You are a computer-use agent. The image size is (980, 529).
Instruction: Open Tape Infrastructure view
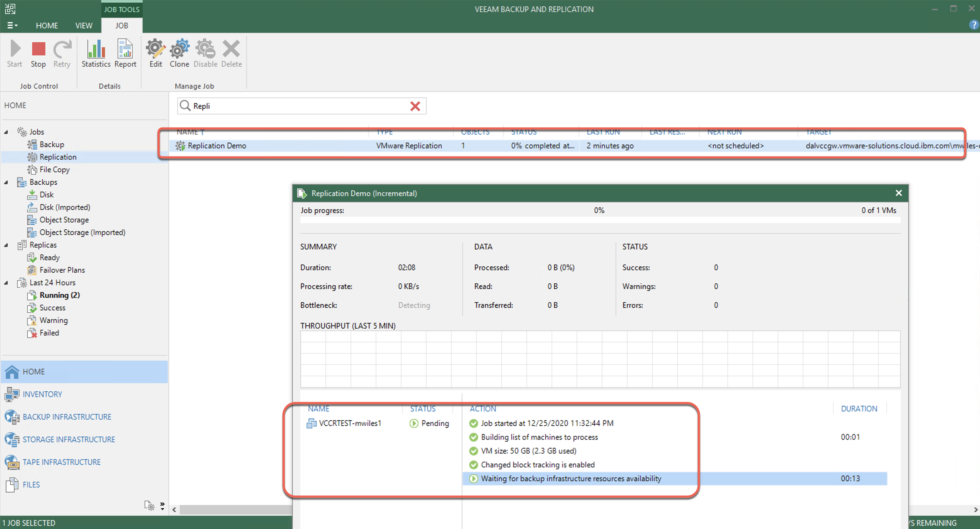coord(62,462)
